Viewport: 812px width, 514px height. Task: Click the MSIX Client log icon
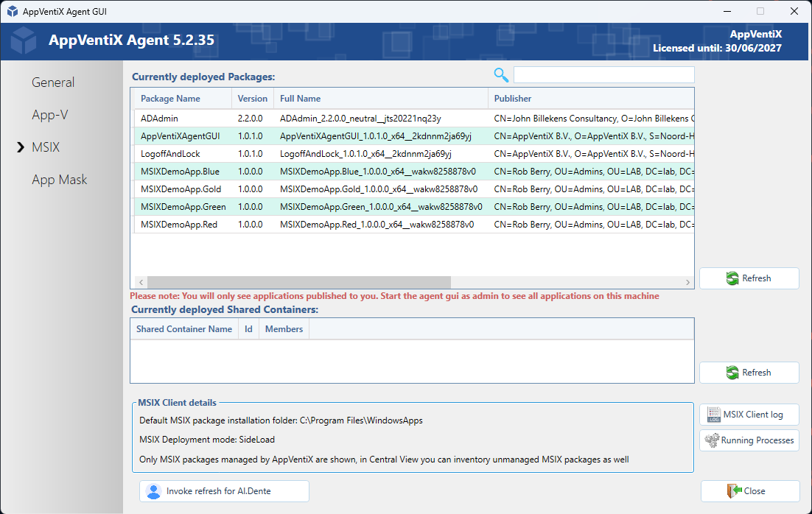click(x=713, y=415)
